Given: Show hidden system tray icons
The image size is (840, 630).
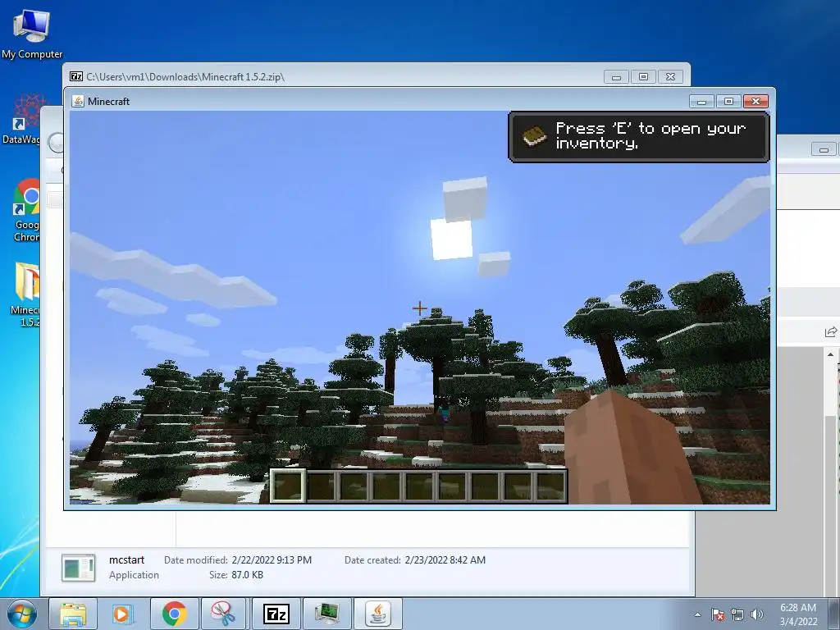Looking at the screenshot, I should pos(697,614).
